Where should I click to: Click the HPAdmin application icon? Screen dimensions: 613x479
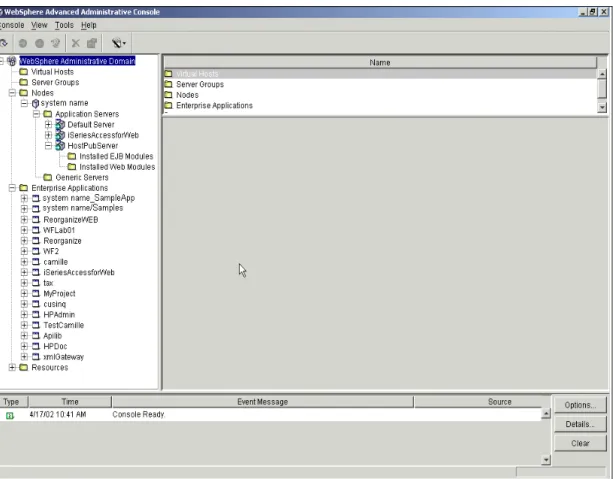click(36, 315)
